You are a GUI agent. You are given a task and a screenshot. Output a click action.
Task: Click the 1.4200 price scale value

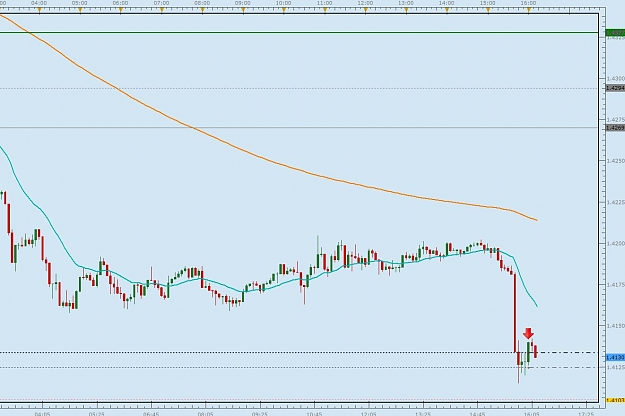(615, 243)
